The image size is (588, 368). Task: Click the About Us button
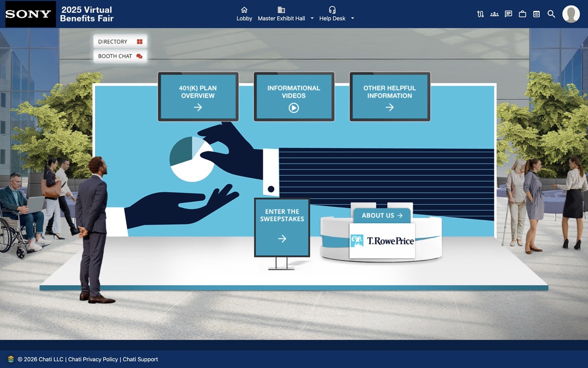tap(382, 215)
